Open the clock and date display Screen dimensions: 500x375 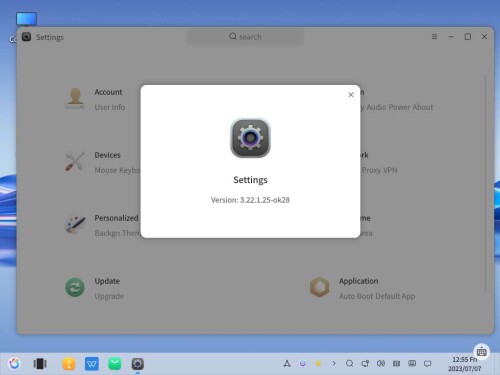pyautogui.click(x=464, y=364)
